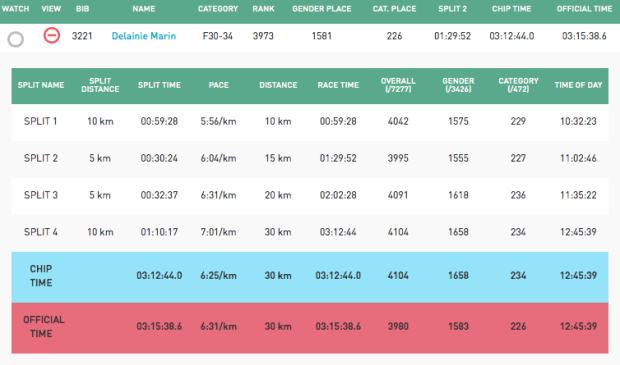Screen dimensions: 620x365
Task: Sort by the VIEW column header
Action: 51,9
